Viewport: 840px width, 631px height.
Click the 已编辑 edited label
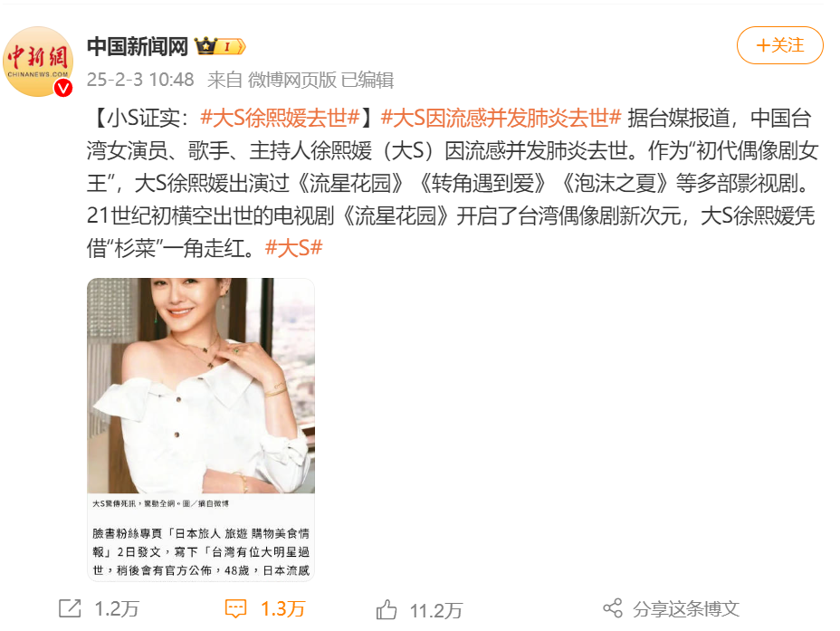point(367,80)
